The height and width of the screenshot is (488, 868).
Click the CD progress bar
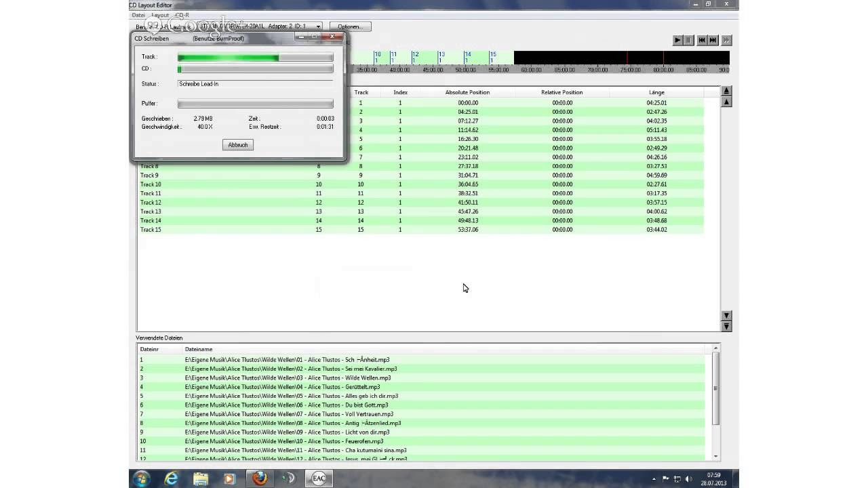point(256,69)
